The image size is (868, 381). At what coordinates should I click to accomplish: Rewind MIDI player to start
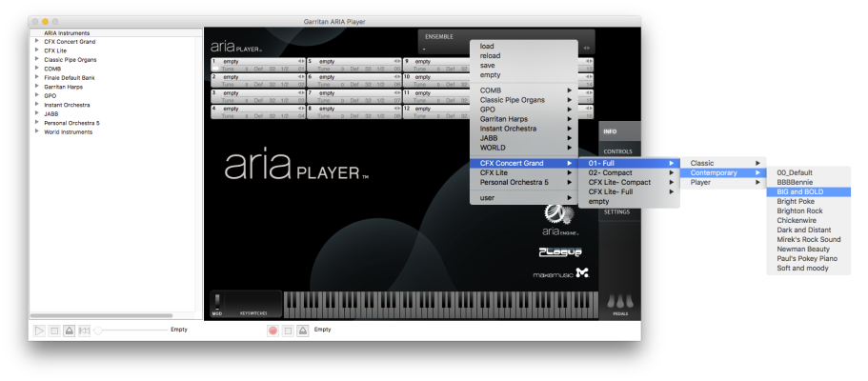84,331
